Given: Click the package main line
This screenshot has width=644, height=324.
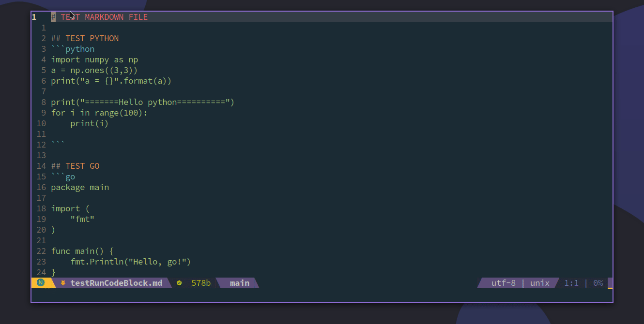Looking at the screenshot, I should pos(80,187).
